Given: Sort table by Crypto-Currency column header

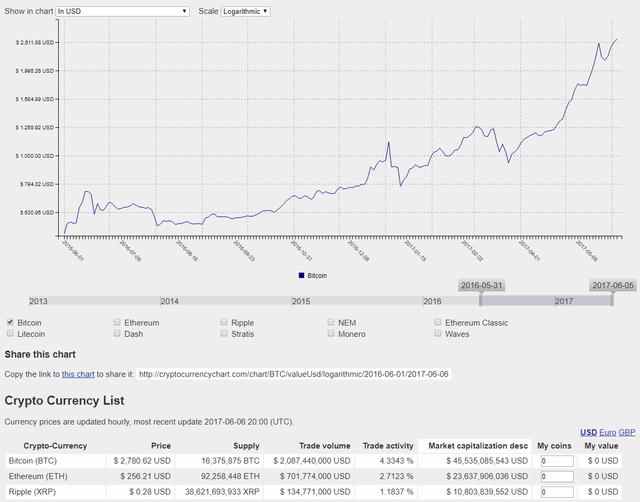Looking at the screenshot, I should [x=55, y=446].
